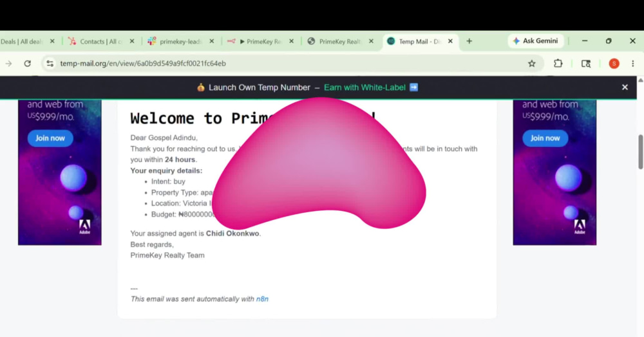Open the Chrome profile avatar
Viewport: 644px width, 337px height.
click(x=614, y=64)
